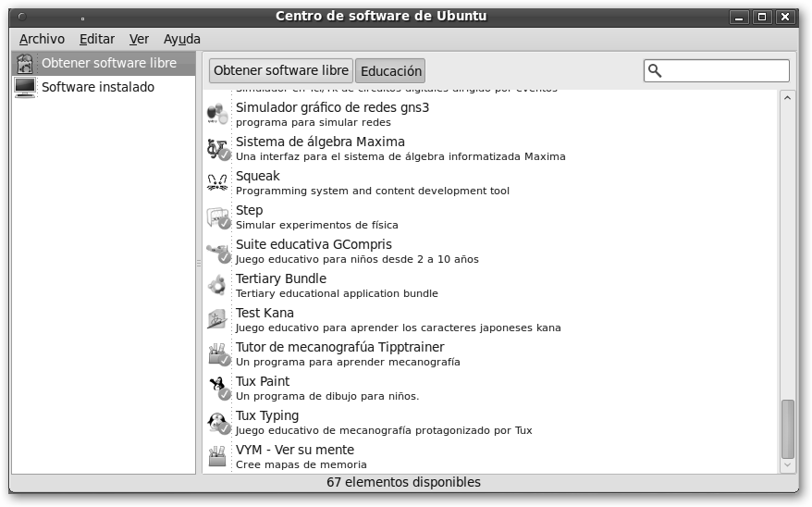812x507 pixels.
Task: Click the Educación breadcrumb button
Action: 390,71
